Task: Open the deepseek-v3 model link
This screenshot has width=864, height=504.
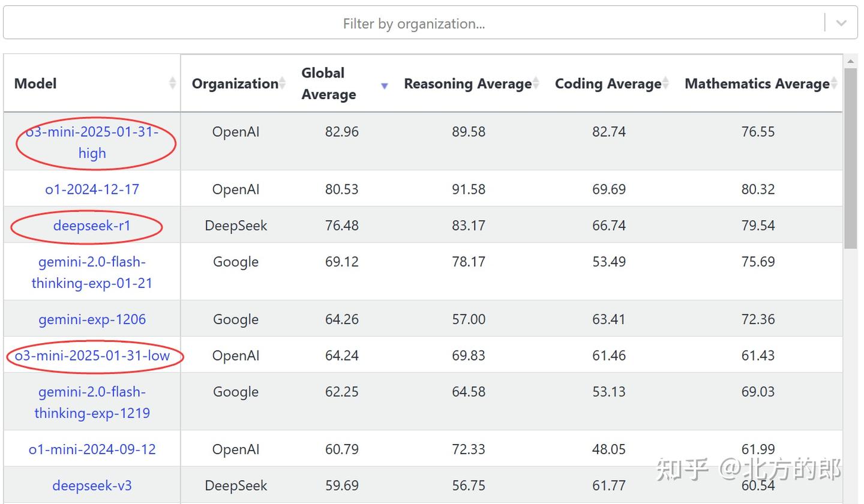Action: [92, 485]
